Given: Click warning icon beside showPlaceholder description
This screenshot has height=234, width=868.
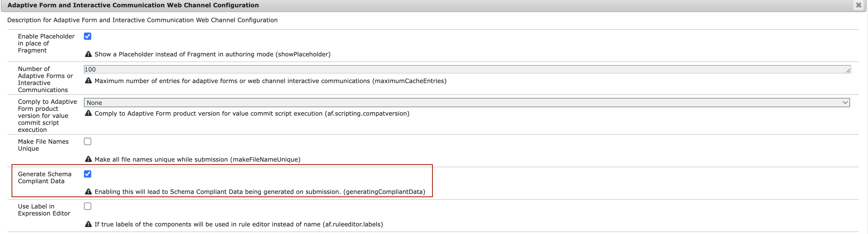Looking at the screenshot, I should [88, 54].
